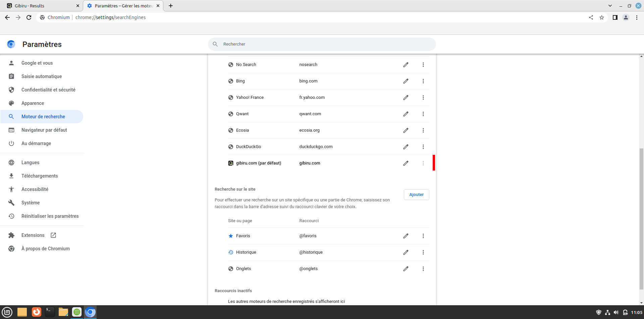Click the Ajouter button for site search
Viewport: 644px width, 319px height.
[416, 195]
